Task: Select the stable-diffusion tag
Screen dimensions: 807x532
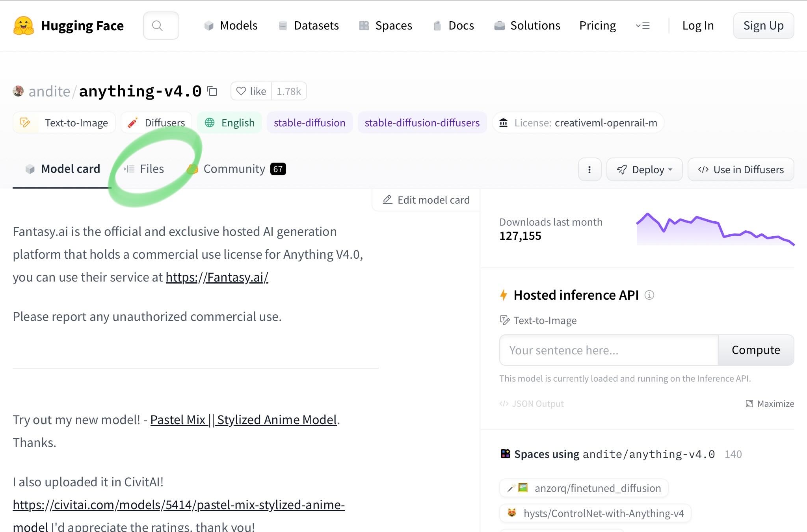Action: [309, 123]
